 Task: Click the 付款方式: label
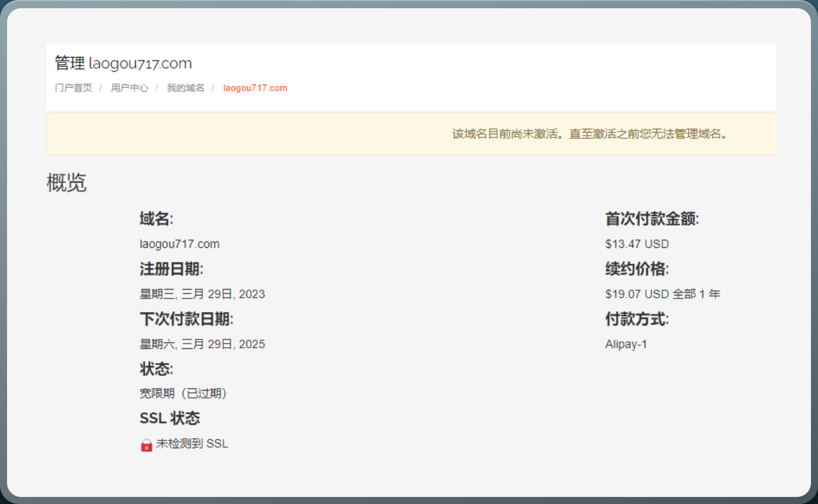(637, 319)
